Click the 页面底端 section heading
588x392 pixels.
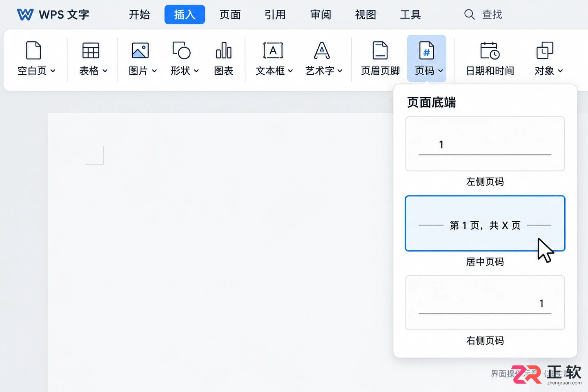pyautogui.click(x=431, y=102)
